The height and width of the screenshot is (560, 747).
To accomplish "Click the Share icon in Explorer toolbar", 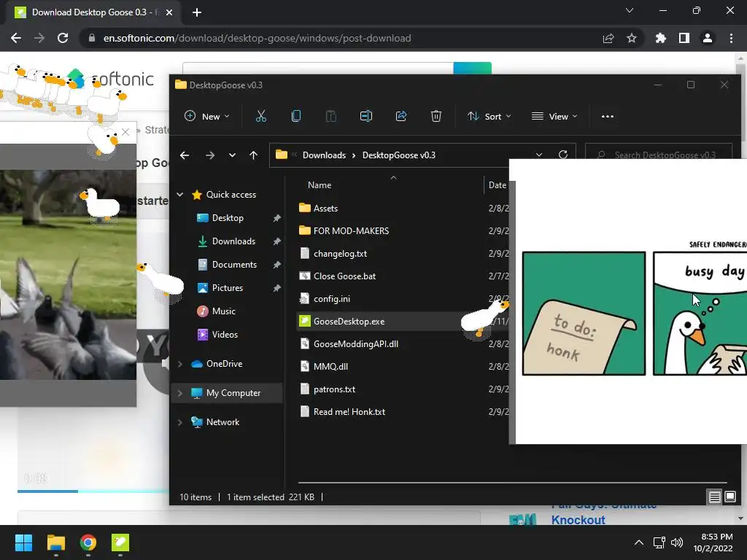I will click(x=401, y=116).
